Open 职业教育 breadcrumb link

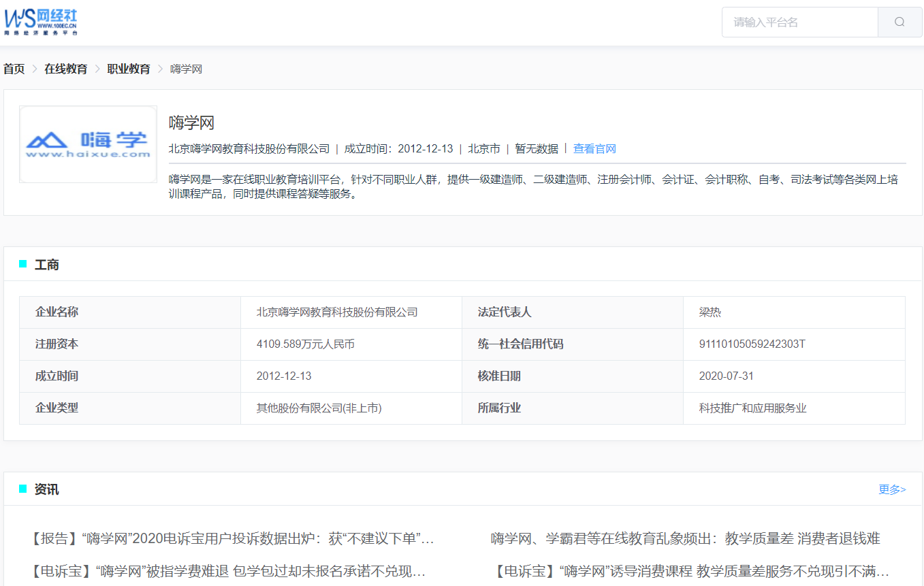[x=129, y=69]
